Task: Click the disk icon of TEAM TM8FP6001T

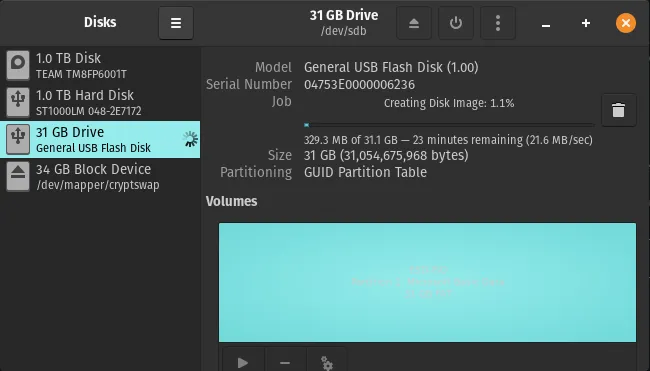Action: pyautogui.click(x=18, y=65)
